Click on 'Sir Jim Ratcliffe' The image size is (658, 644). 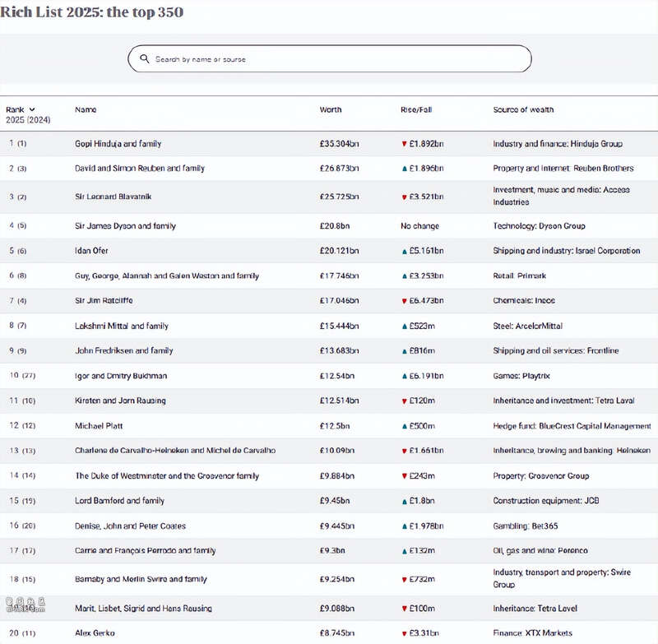click(104, 300)
